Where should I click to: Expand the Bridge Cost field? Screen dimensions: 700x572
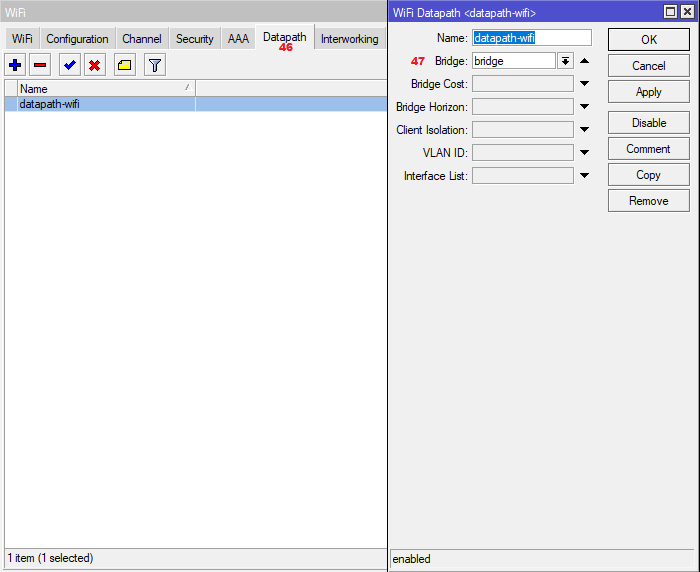(584, 84)
